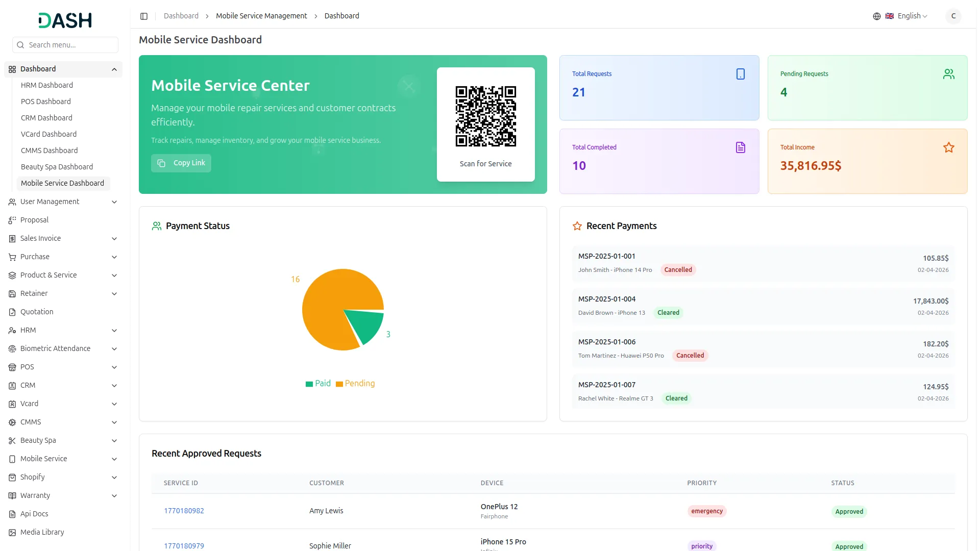Navigate to Mobile Service Management breadcrumb
The image size is (980, 551).
pyautogui.click(x=261, y=16)
